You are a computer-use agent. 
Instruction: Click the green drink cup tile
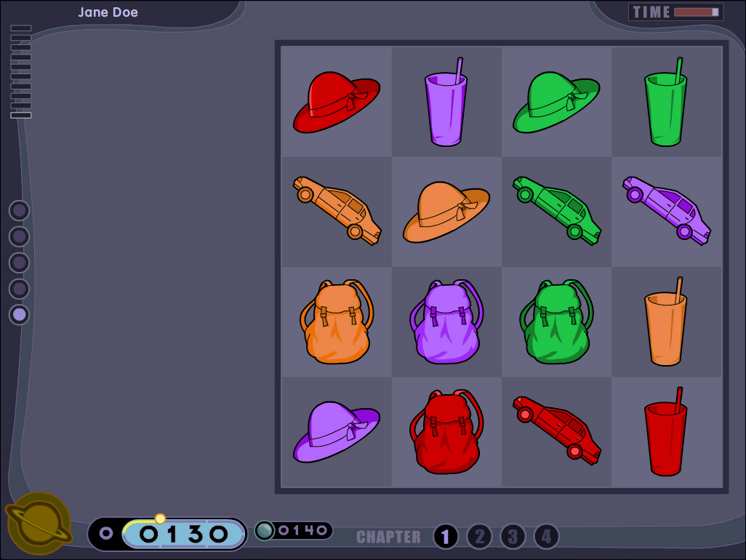(666, 102)
